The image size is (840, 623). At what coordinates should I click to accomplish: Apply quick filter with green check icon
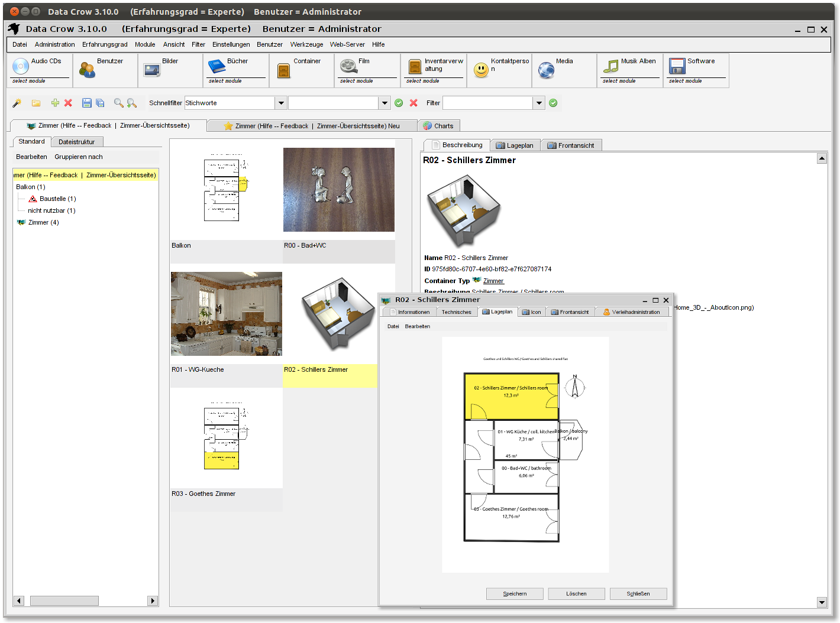[399, 103]
